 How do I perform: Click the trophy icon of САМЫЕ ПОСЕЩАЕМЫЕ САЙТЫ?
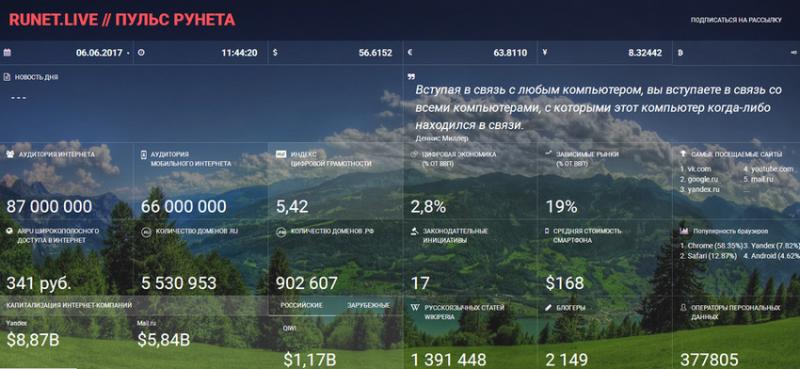click(684, 153)
